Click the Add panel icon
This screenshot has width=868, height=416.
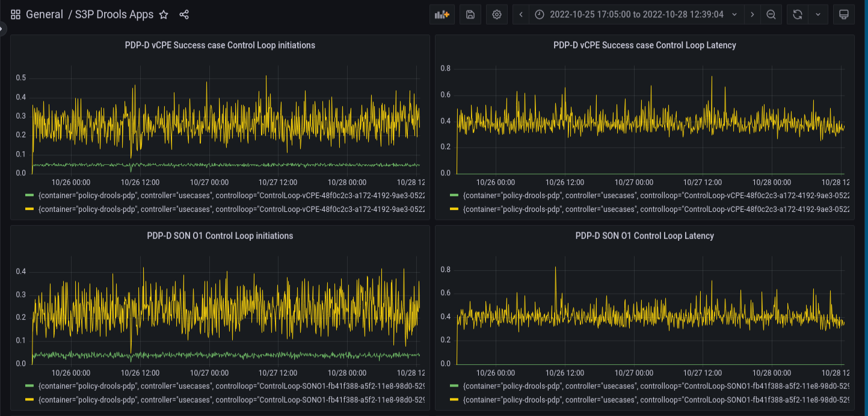[x=442, y=14]
